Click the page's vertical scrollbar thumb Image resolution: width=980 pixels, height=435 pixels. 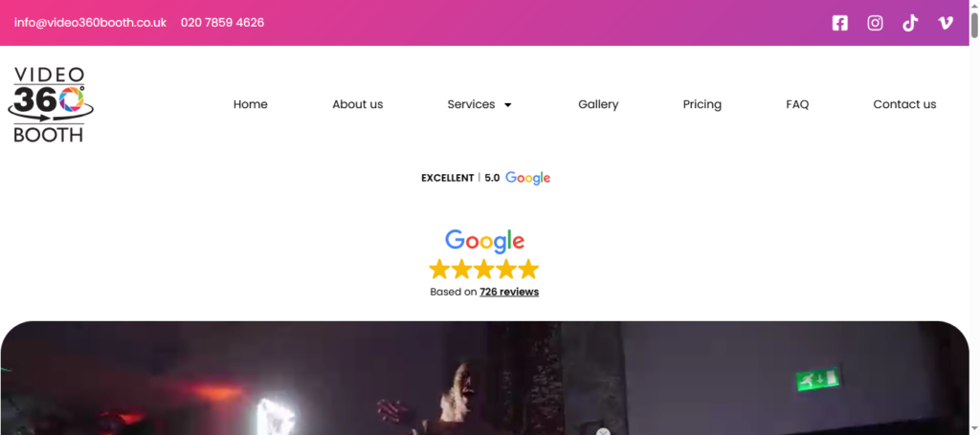coord(974,25)
